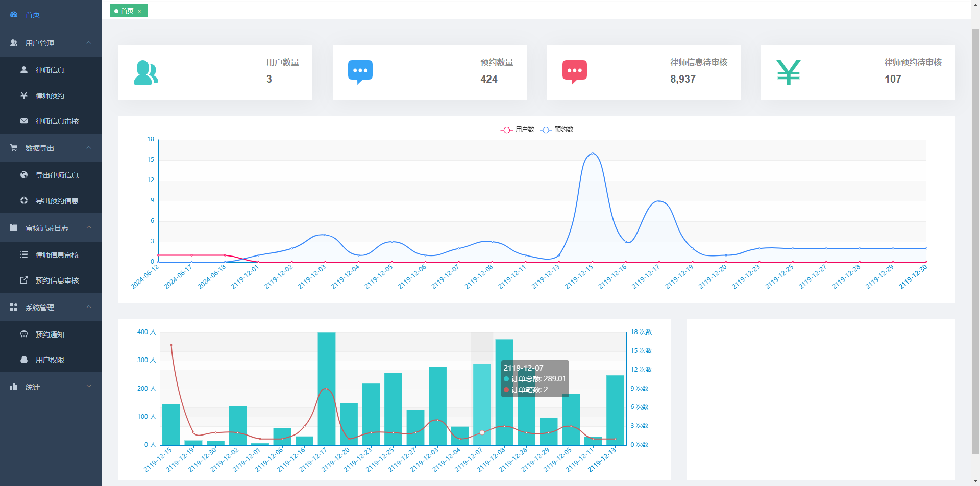Screen dimensions: 980x486
Task: Collapse the 系统管理 menu chevron
Action: 89,307
